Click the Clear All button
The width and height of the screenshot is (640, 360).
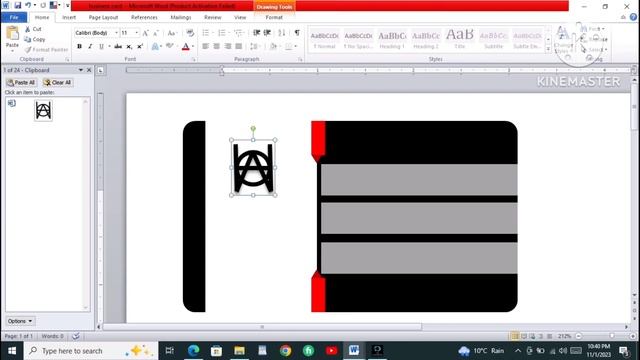point(58,82)
